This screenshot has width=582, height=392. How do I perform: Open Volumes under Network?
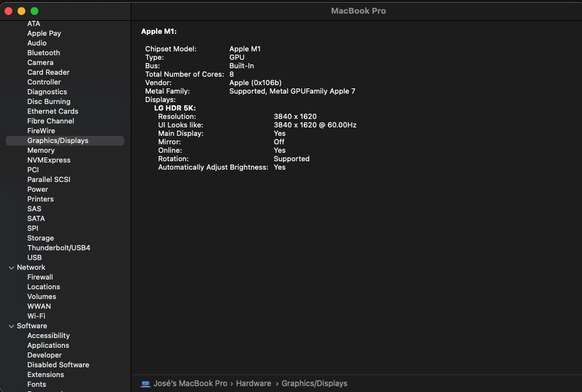pos(42,296)
